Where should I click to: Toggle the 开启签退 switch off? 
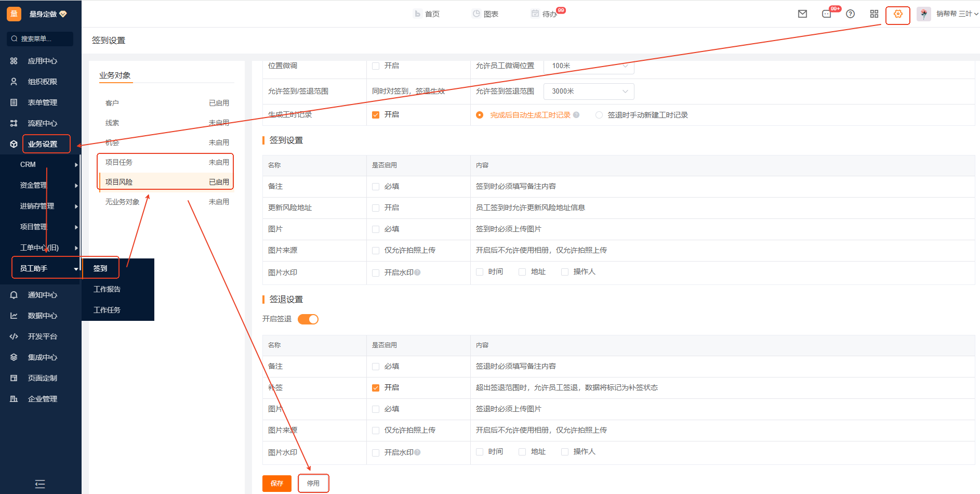[x=308, y=319]
